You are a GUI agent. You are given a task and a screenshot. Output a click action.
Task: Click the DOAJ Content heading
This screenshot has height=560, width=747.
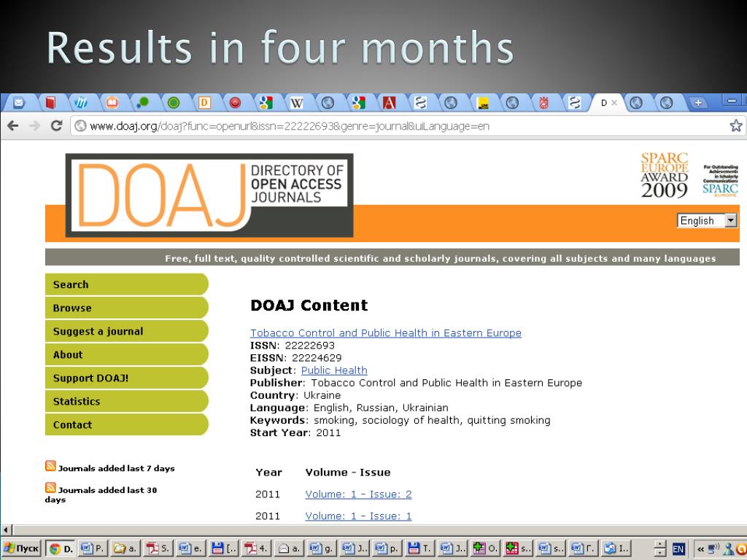(309, 306)
